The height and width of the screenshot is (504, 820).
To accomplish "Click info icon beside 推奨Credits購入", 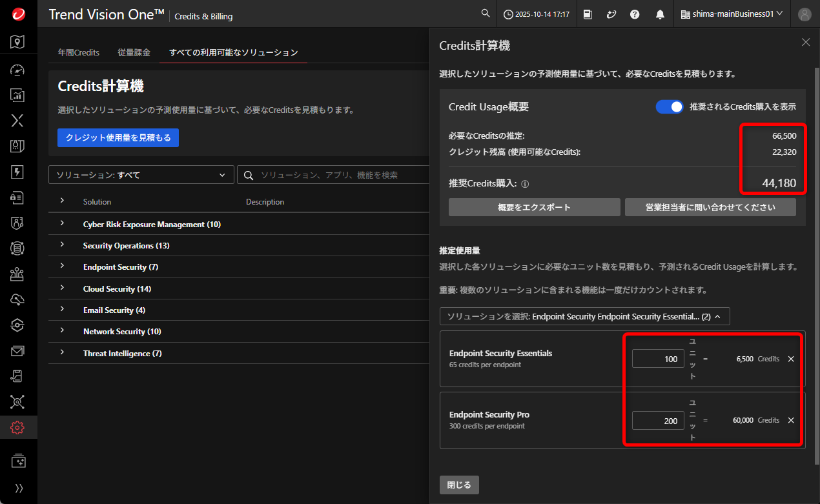I will pos(525,184).
